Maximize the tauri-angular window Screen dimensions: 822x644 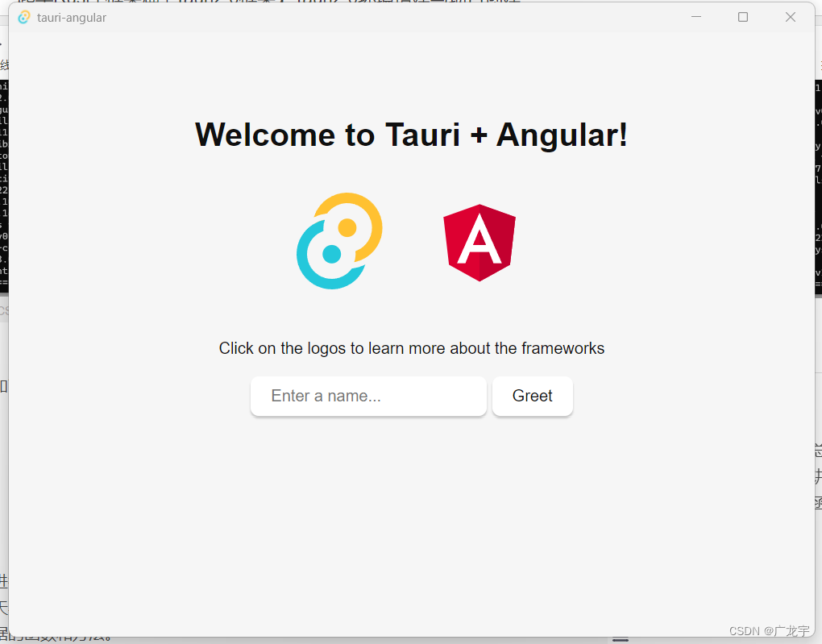[x=743, y=17]
